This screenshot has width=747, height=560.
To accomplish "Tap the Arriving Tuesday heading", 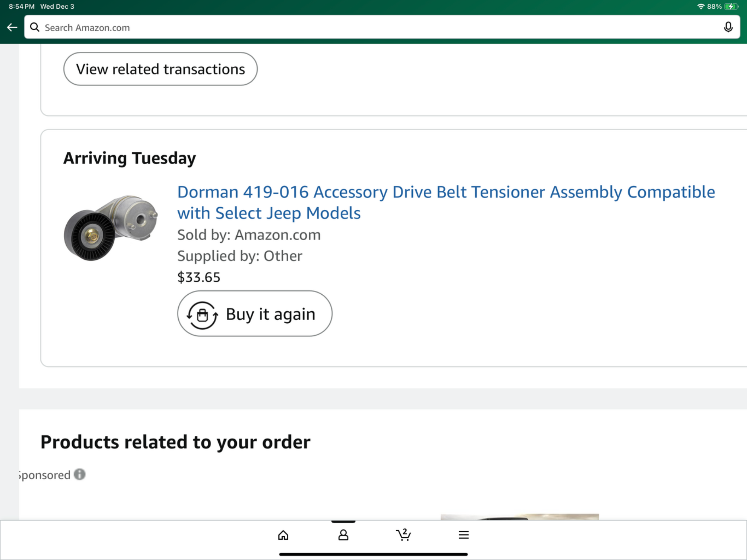I will pos(129,158).
